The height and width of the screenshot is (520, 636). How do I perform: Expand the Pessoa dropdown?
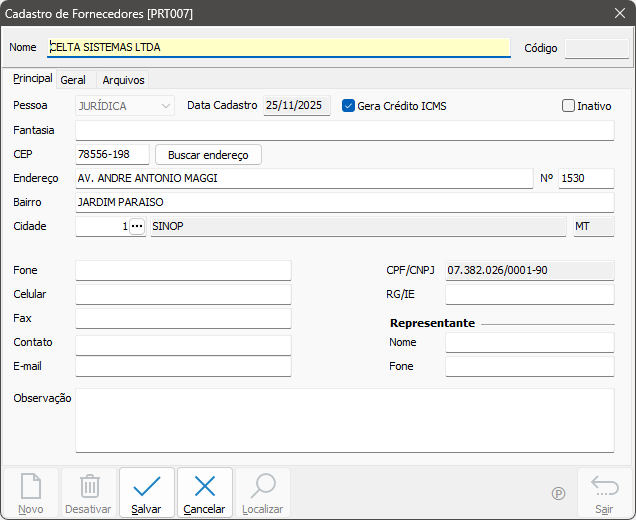(x=165, y=106)
